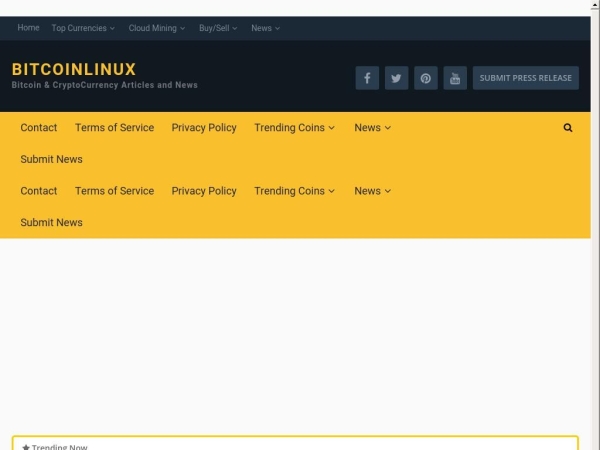Open the Facebook social icon
This screenshot has height=450, width=600.
point(367,78)
